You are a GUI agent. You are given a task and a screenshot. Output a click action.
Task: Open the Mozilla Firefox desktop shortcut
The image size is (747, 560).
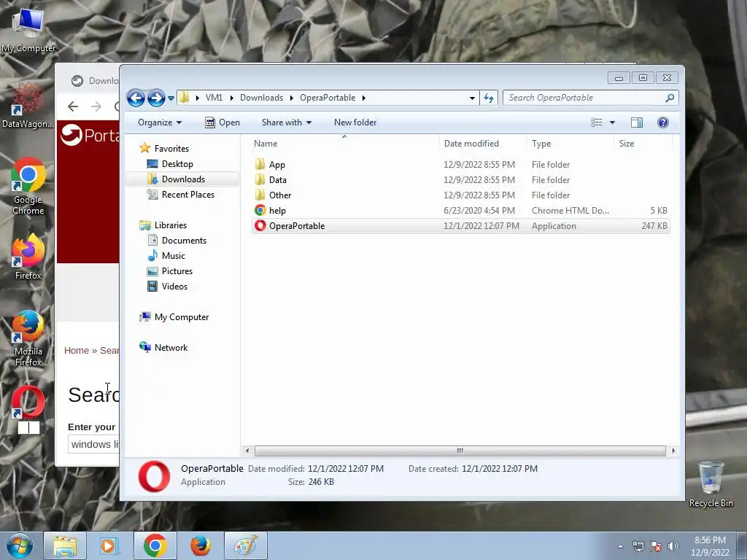(28, 339)
